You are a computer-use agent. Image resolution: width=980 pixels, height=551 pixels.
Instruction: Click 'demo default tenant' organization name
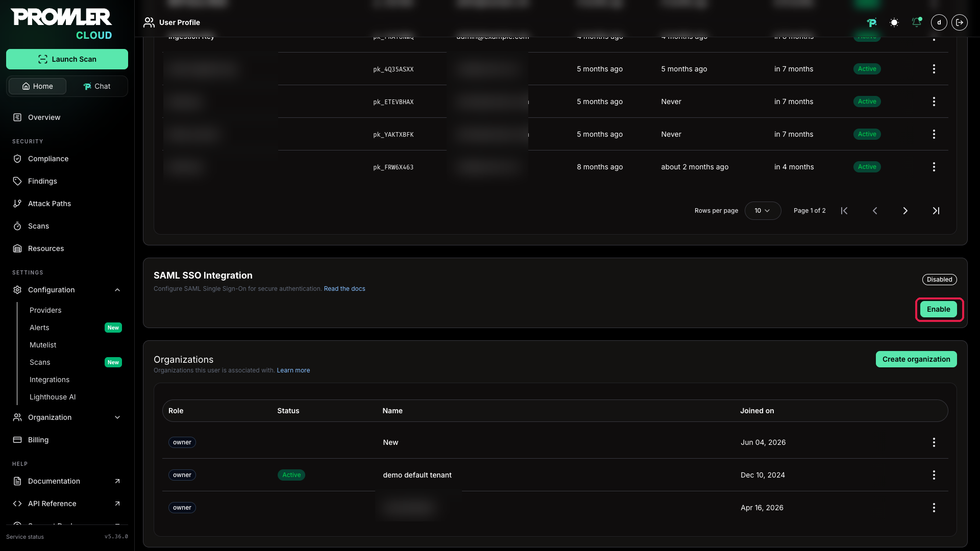tap(417, 475)
